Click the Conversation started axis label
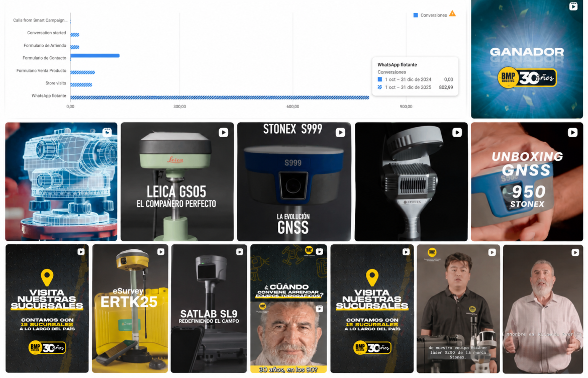Viewport: 588px width, 378px height. pos(47,33)
